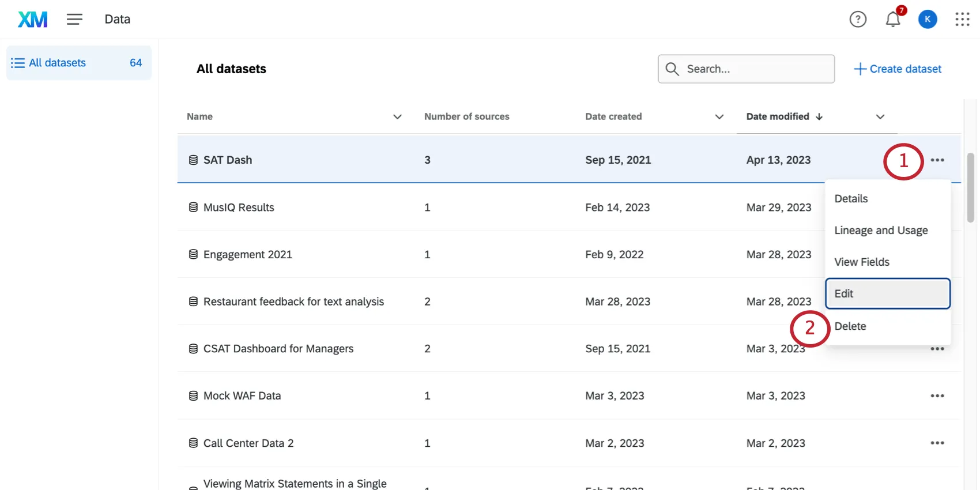
Task: Open the app switcher grid icon
Action: click(x=962, y=20)
